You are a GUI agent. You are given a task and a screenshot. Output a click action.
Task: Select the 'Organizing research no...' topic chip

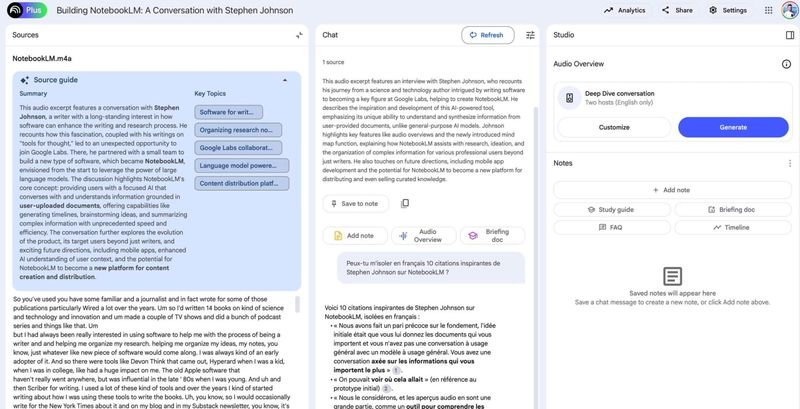[x=238, y=130]
